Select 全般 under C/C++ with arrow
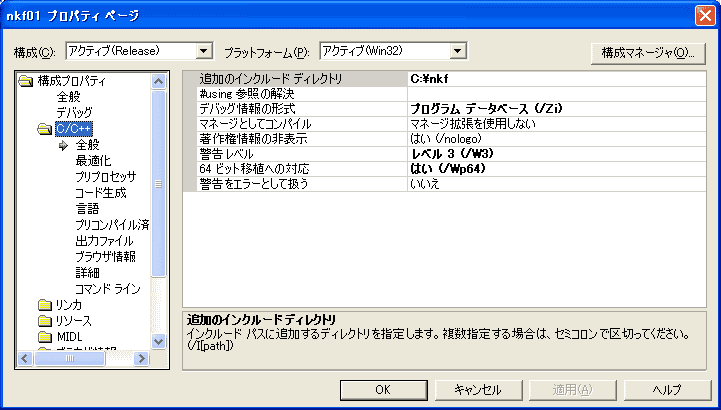 (87, 145)
